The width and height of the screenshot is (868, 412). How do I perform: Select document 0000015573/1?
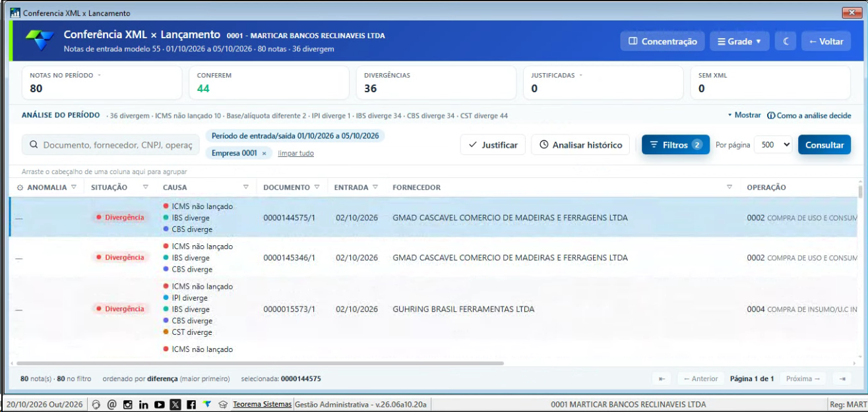[x=290, y=309]
